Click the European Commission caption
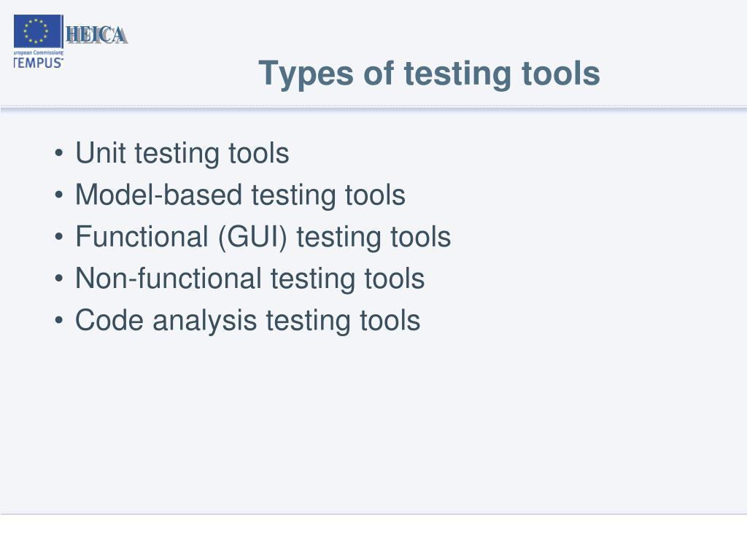 pyautogui.click(x=38, y=52)
